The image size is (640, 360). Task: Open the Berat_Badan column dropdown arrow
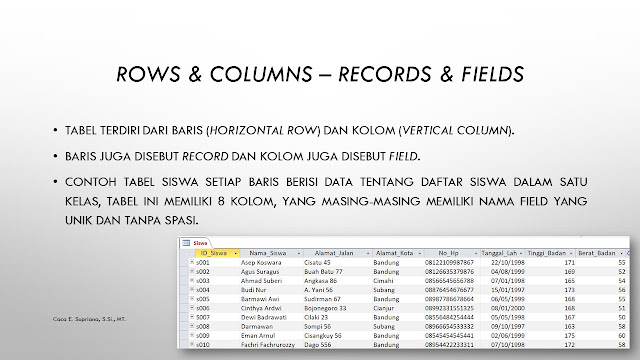tap(621, 253)
